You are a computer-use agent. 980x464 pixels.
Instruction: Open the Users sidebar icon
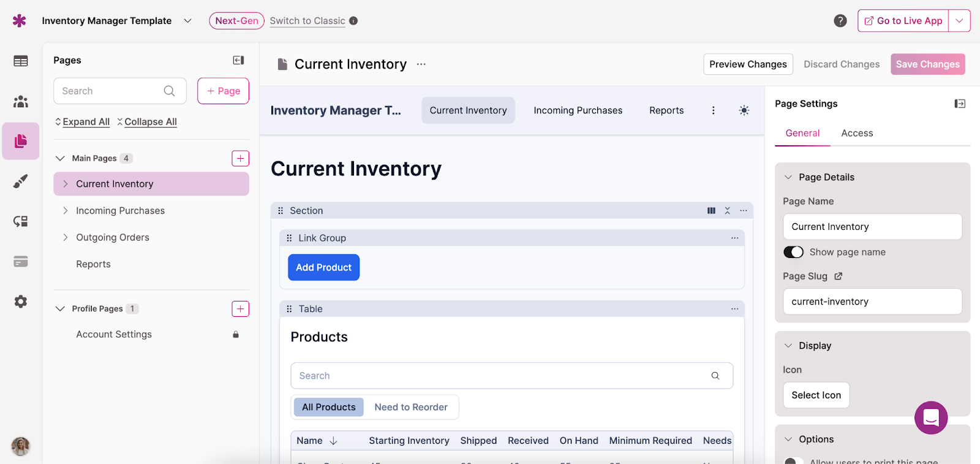21,101
